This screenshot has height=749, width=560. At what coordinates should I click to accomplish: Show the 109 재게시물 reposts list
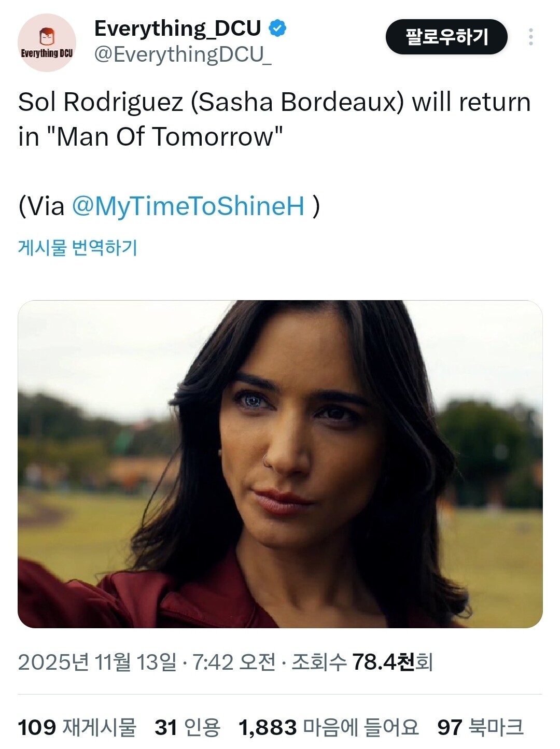[x=77, y=727]
